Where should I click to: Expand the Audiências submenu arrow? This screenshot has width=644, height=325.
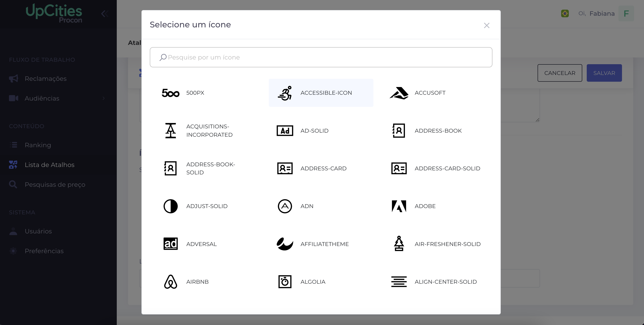click(104, 99)
